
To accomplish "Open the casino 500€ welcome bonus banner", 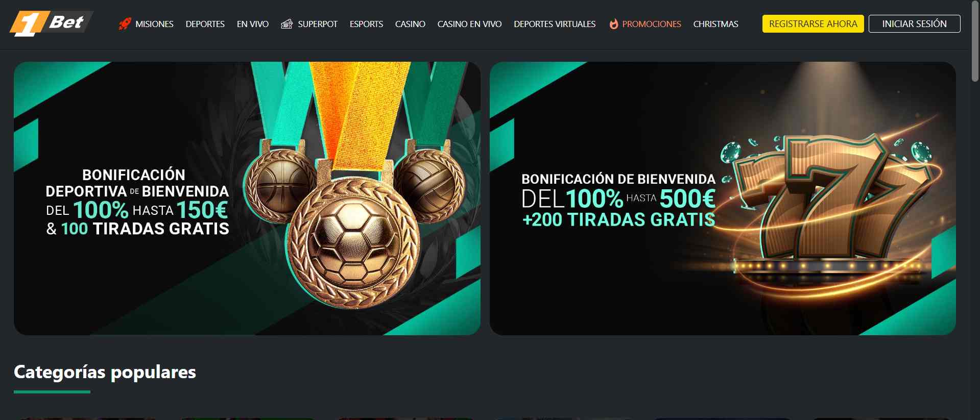I will click(723, 199).
